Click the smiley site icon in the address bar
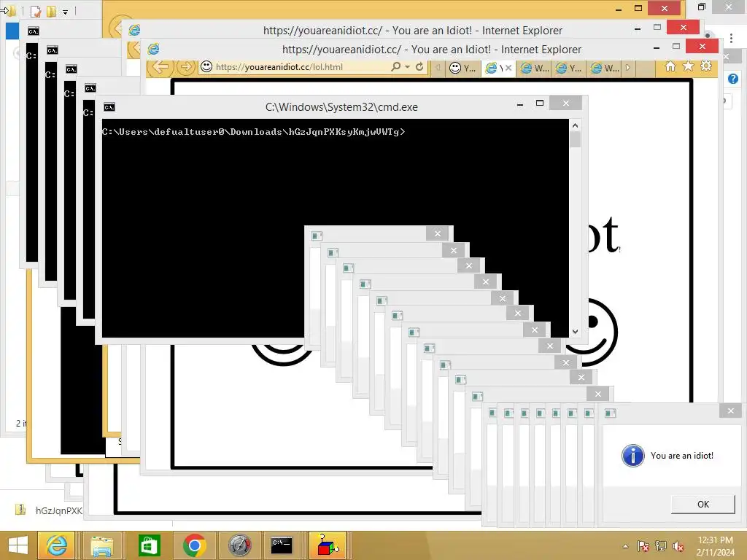 coord(206,66)
